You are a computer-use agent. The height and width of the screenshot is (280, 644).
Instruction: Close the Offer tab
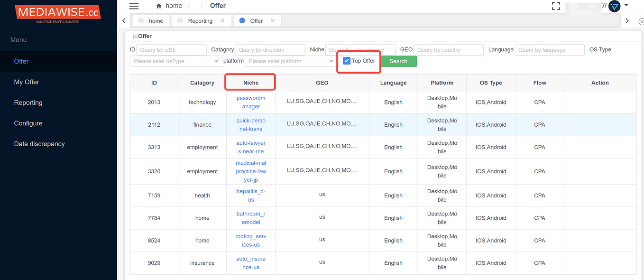[272, 21]
